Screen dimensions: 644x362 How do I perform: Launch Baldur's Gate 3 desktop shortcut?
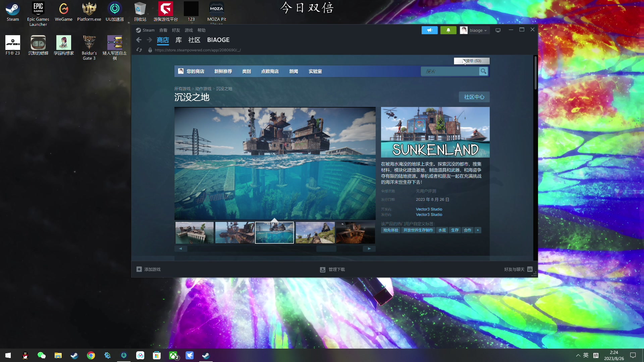pos(89,48)
